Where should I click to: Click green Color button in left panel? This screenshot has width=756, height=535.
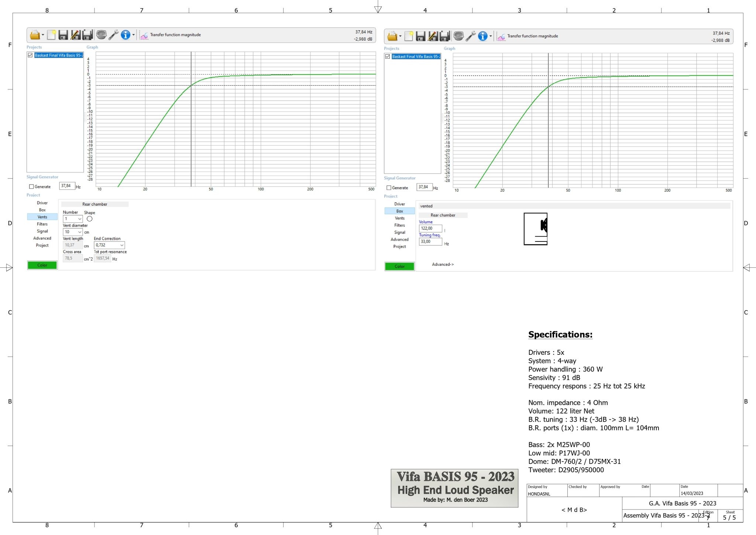tap(42, 265)
